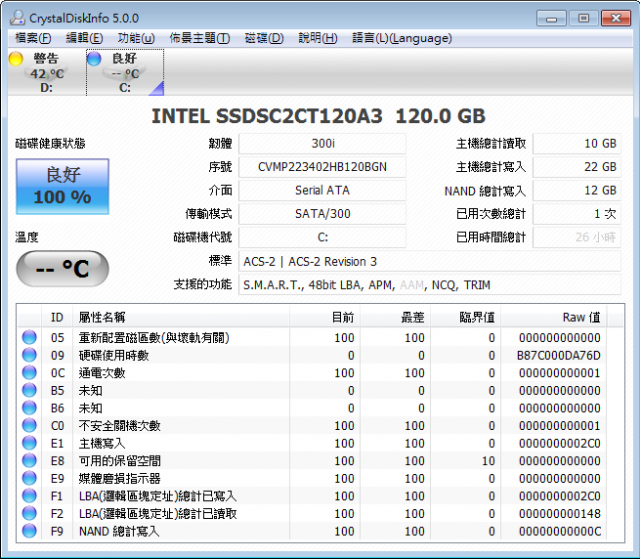This screenshot has width=640, height=559.
Task: Click the transfer mode field SATA/300
Action: (x=322, y=214)
